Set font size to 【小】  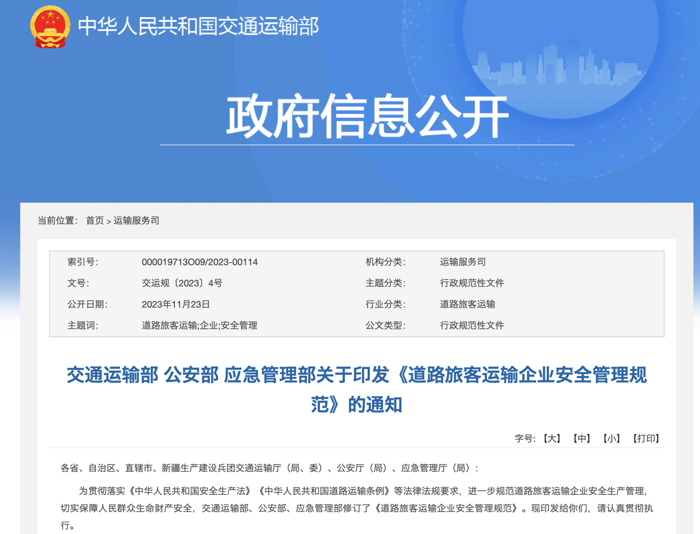611,438
